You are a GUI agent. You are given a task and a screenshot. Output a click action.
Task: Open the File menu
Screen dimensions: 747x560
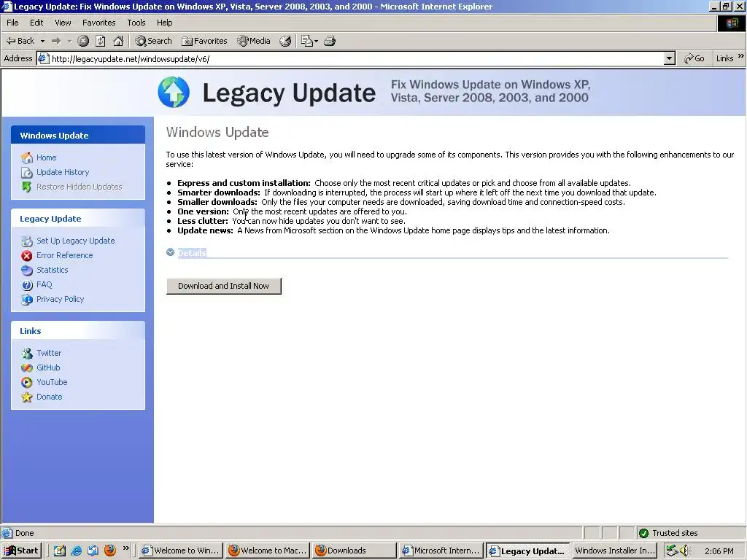(12, 23)
